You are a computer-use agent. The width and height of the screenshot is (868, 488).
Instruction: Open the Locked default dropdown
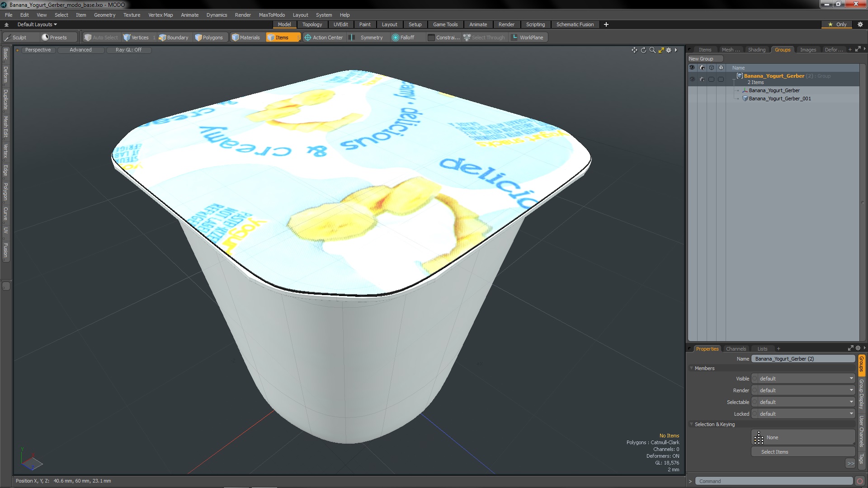[806, 414]
